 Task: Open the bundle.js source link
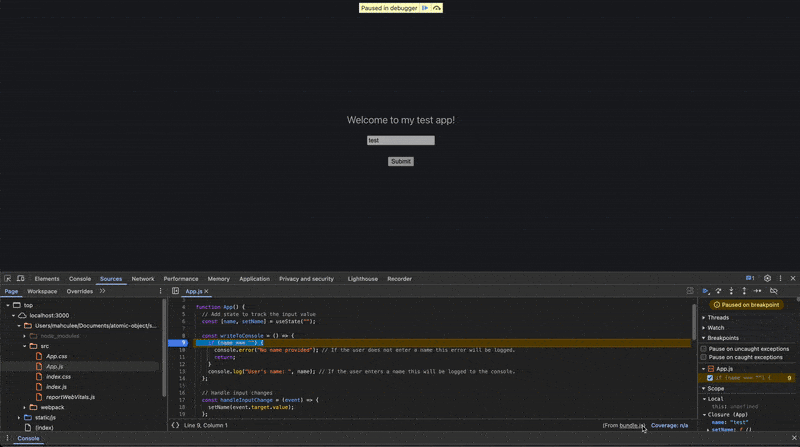click(x=631, y=426)
